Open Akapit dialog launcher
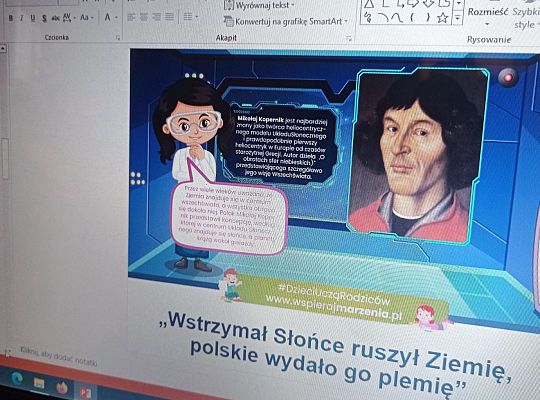The height and width of the screenshot is (400, 540). tap(349, 39)
